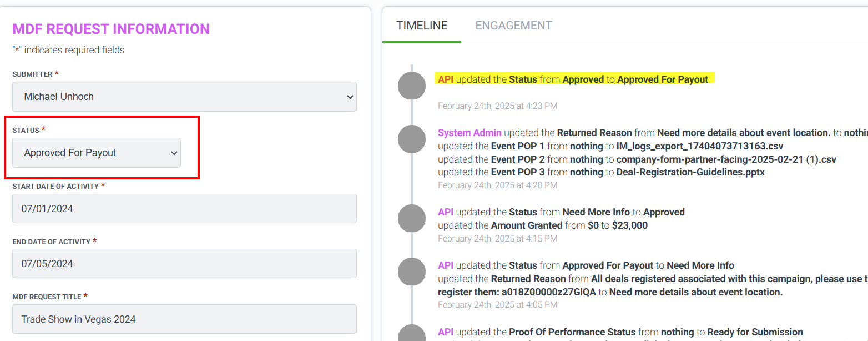Click the timeline marker for the Need More Info to Approved update

[x=412, y=218]
